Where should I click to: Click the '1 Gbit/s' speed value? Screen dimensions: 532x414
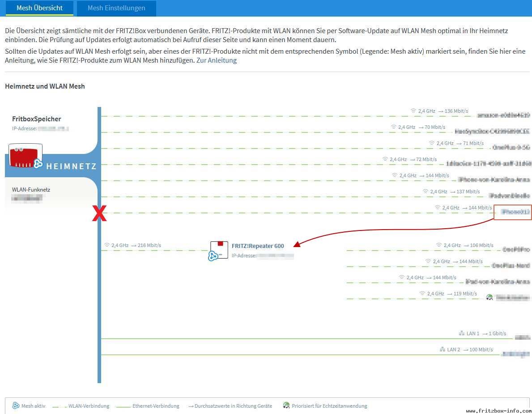(498, 333)
